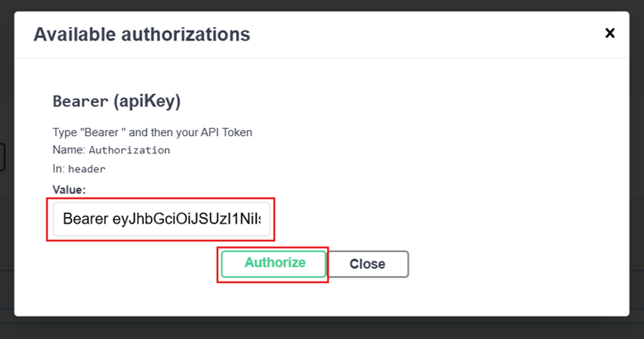Click the empty white space beneath the Authorize button
The height and width of the screenshot is (339, 644).
(x=274, y=299)
